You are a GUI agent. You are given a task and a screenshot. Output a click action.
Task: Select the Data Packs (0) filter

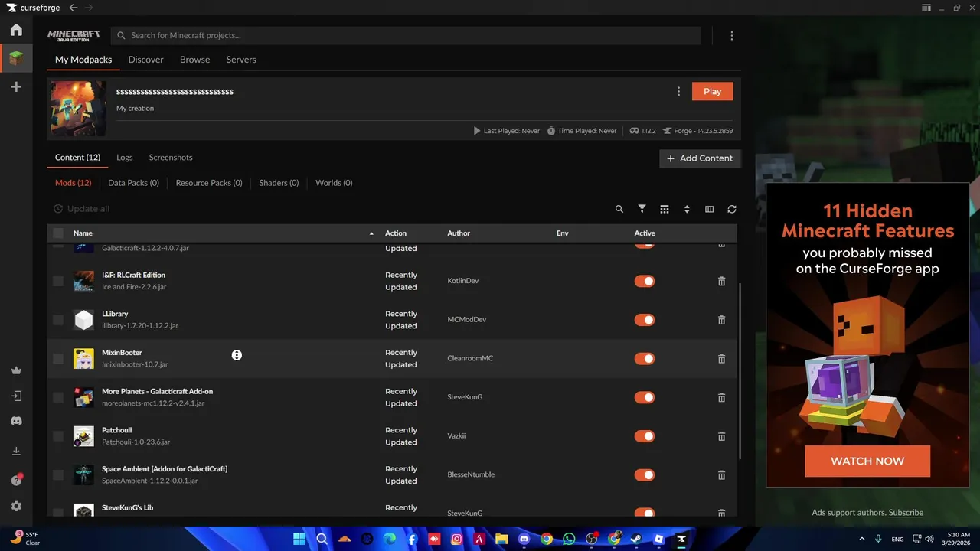133,183
